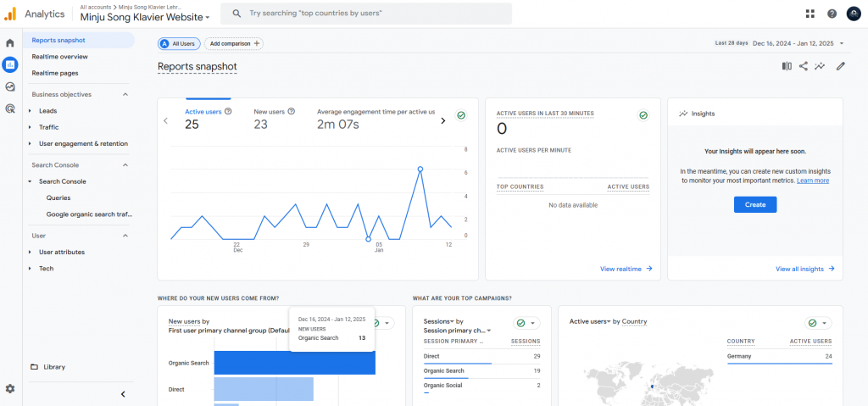
Task: Click the search bar input field
Action: [373, 14]
